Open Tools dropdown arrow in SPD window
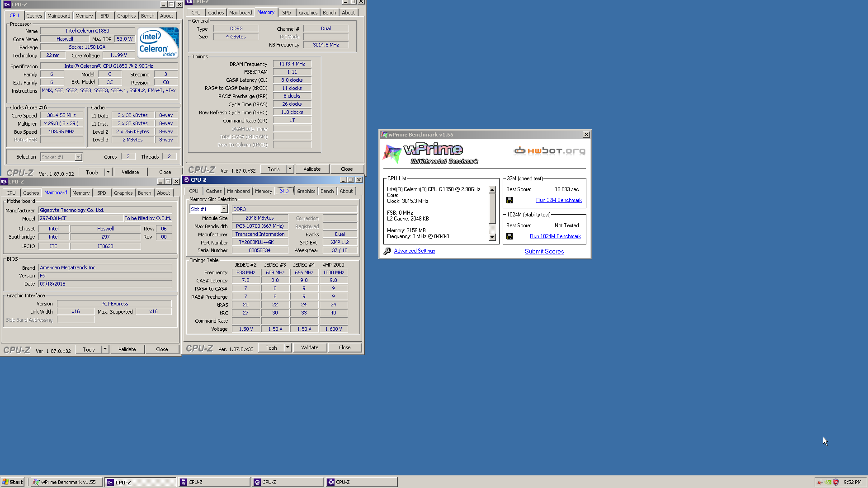Image resolution: width=868 pixels, height=488 pixels. coord(288,347)
